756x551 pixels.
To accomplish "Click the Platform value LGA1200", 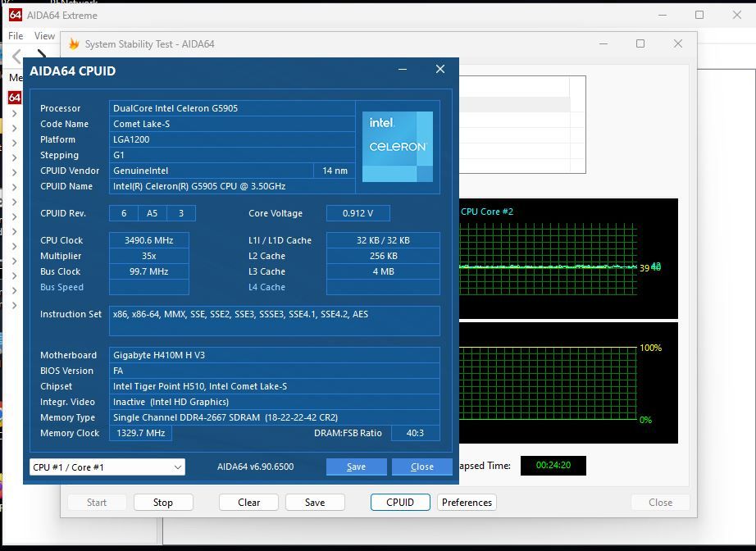I will coord(232,139).
